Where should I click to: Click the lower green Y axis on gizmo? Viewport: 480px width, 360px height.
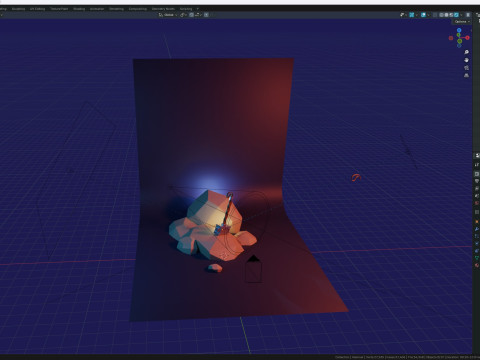[460, 41]
